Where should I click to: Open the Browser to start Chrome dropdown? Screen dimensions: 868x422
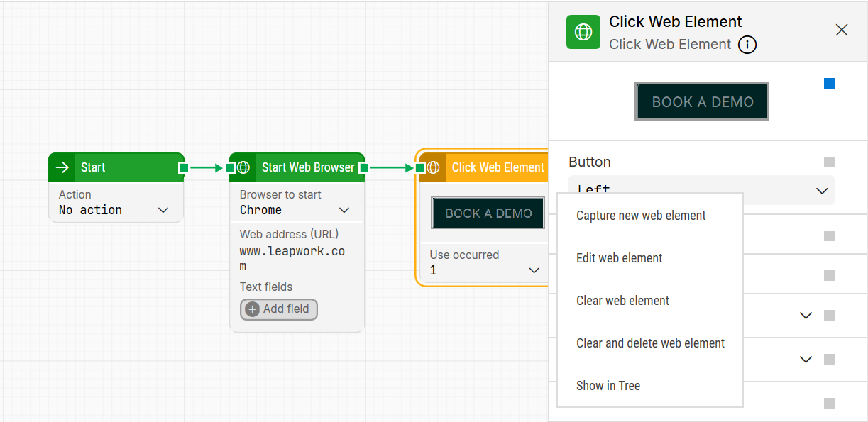pyautogui.click(x=295, y=210)
